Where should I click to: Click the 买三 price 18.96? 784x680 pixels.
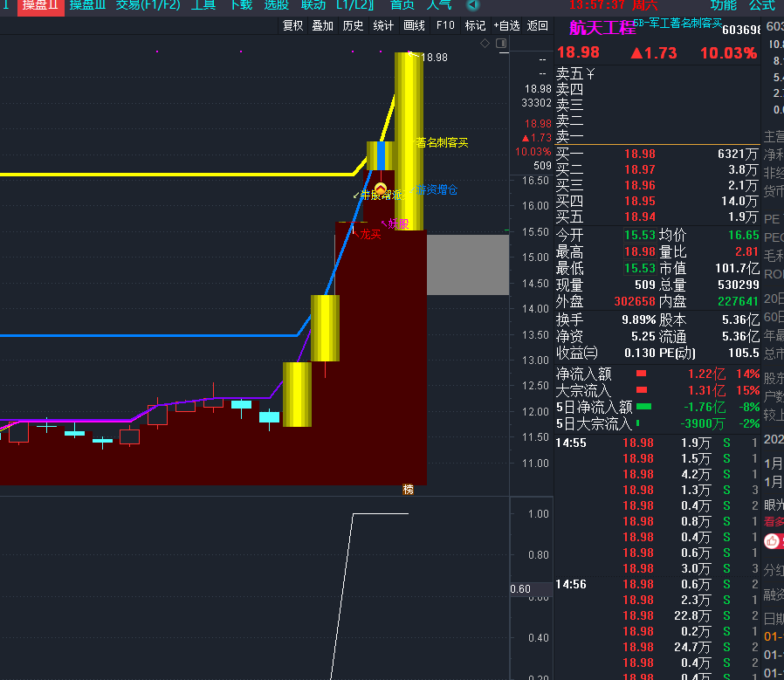[x=639, y=186]
